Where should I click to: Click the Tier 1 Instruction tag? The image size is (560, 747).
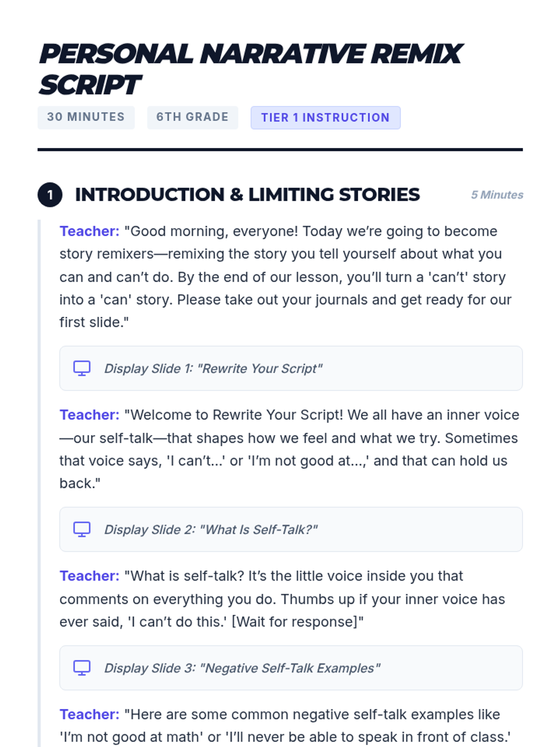click(x=325, y=118)
